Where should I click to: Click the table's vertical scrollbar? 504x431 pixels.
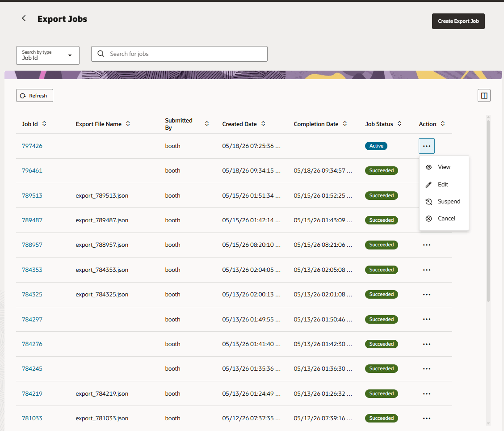point(488,211)
